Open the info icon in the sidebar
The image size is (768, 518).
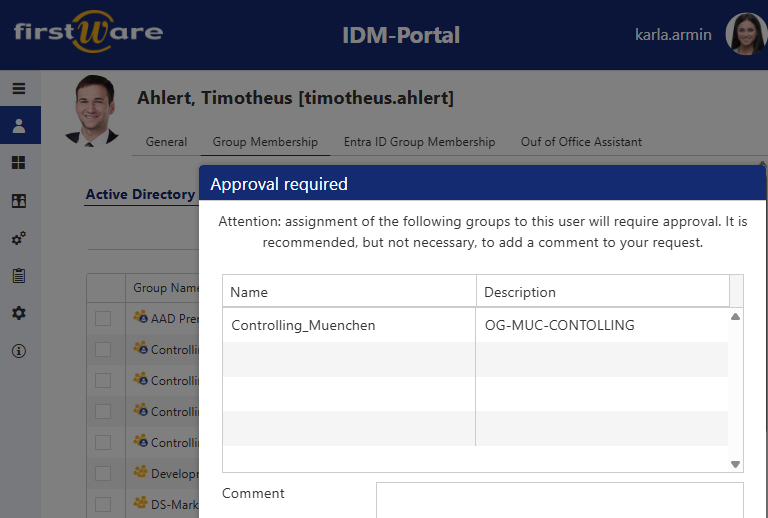tap(19, 351)
